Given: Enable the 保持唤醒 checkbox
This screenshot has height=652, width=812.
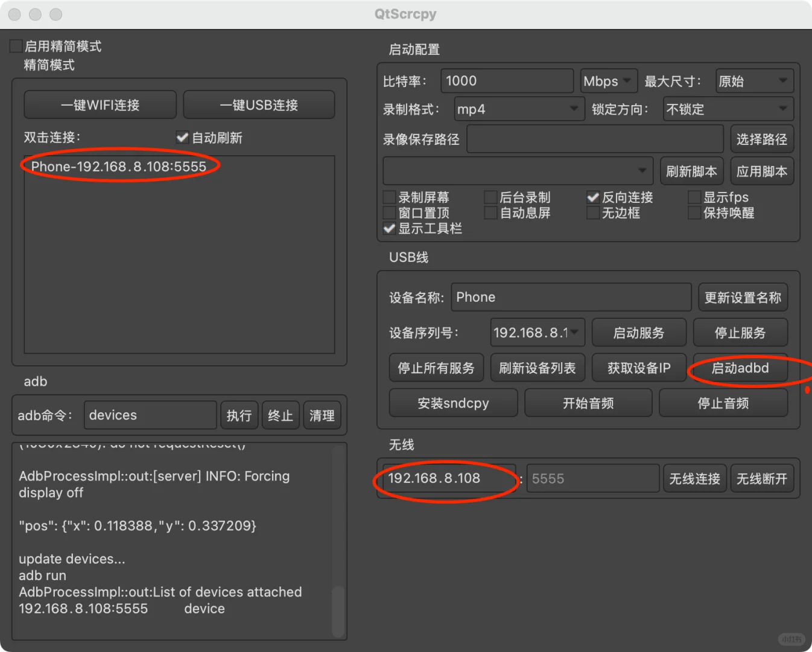Looking at the screenshot, I should 694,213.
